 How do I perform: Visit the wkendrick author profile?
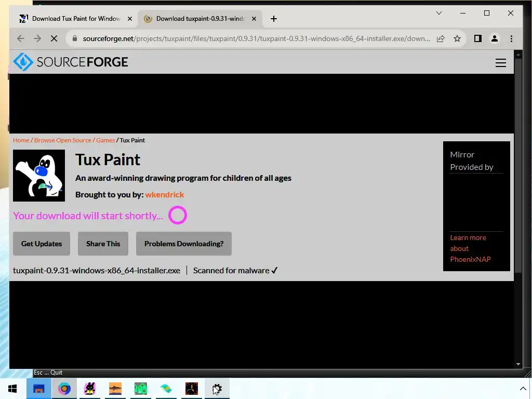coord(165,195)
